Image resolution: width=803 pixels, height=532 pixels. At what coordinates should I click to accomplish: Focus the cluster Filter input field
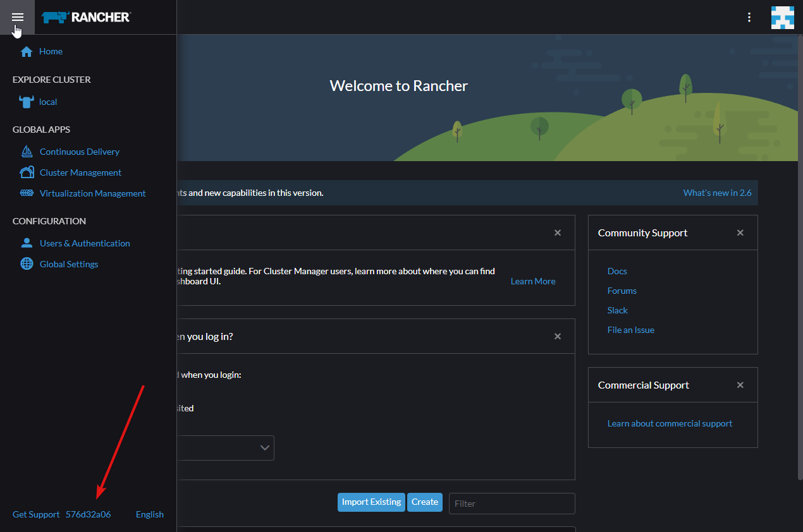[x=512, y=504]
